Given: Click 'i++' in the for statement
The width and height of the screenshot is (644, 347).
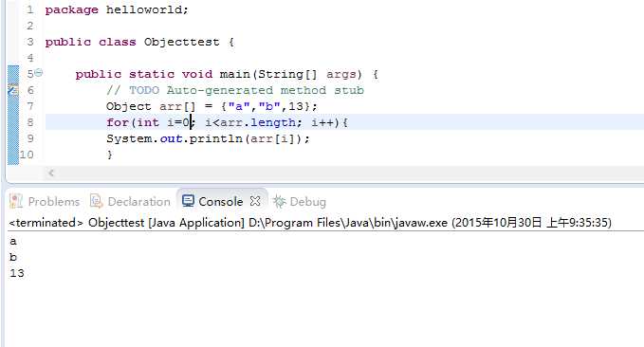Looking at the screenshot, I should [x=322, y=122].
